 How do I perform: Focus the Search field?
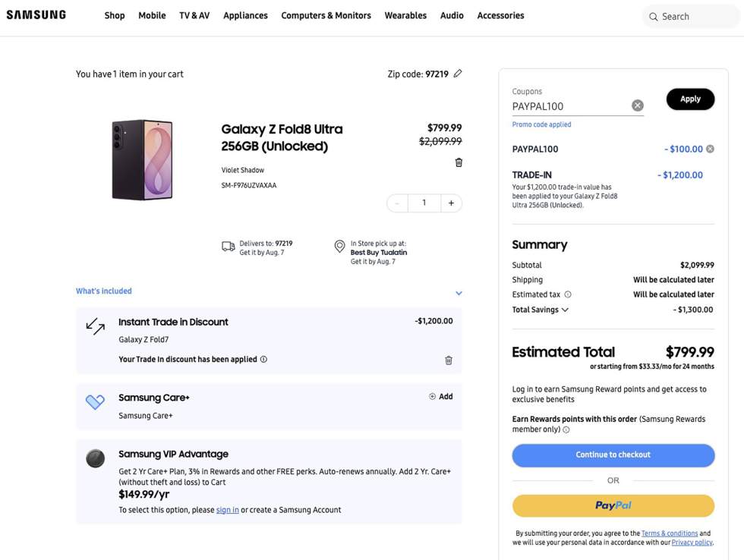692,17
